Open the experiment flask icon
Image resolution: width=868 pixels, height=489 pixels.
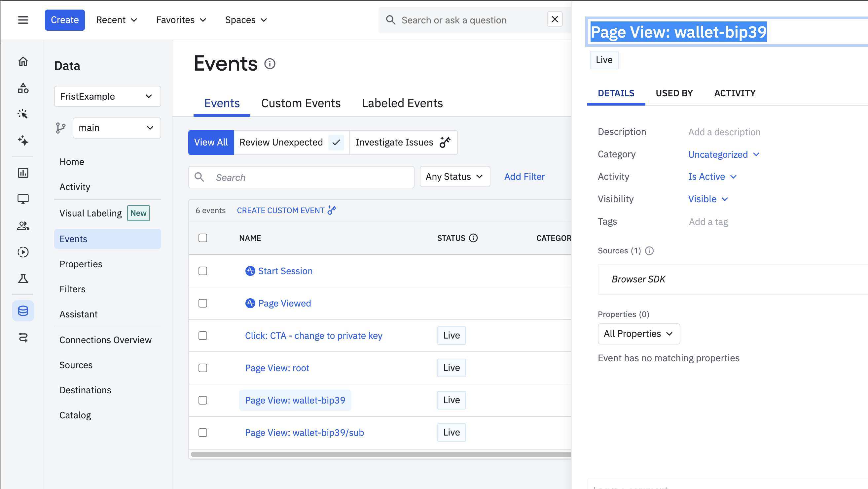pos(23,279)
